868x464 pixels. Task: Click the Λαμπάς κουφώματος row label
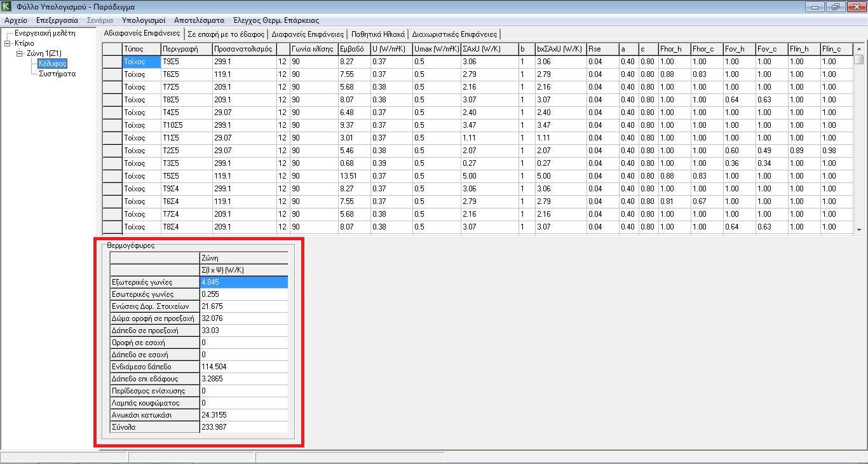click(x=155, y=403)
